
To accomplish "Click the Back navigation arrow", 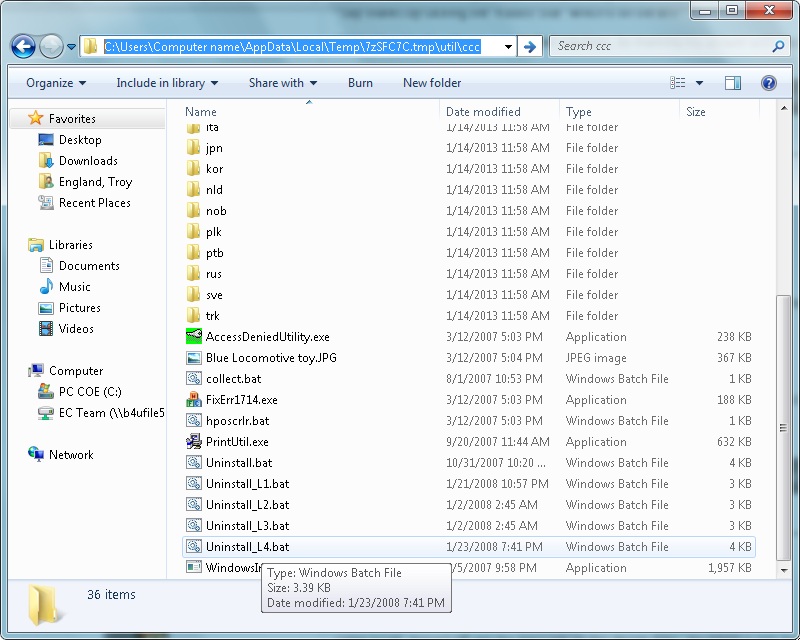I will [x=22, y=46].
